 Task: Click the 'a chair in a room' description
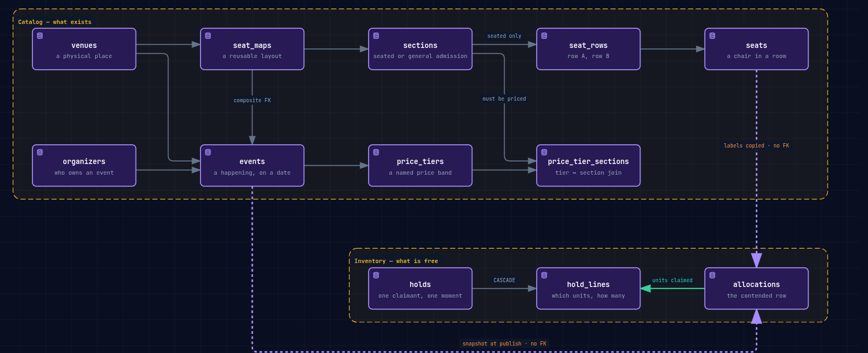pyautogui.click(x=756, y=56)
